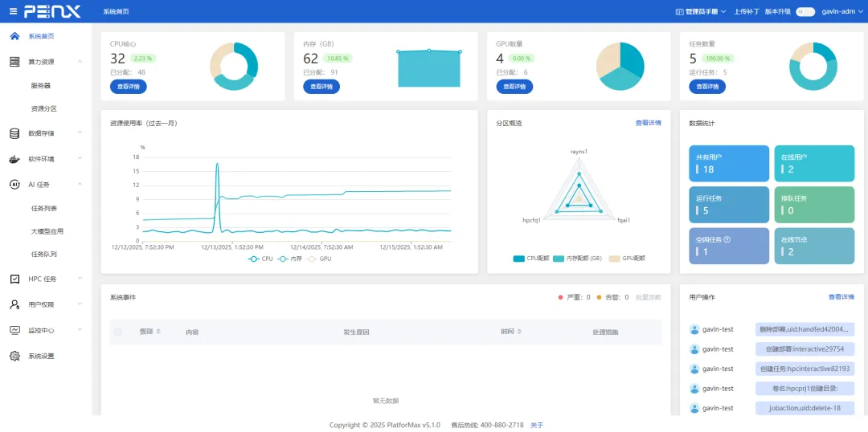Open 任务列表 menu item

(x=44, y=209)
